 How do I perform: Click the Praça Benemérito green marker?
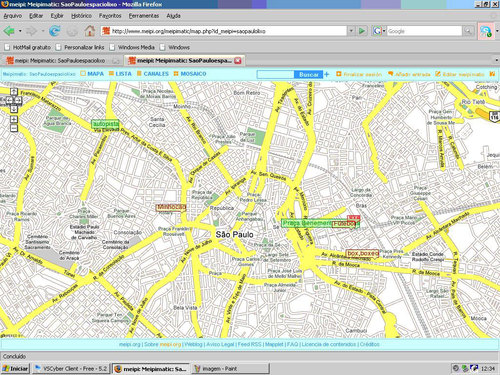pyautogui.click(x=307, y=223)
